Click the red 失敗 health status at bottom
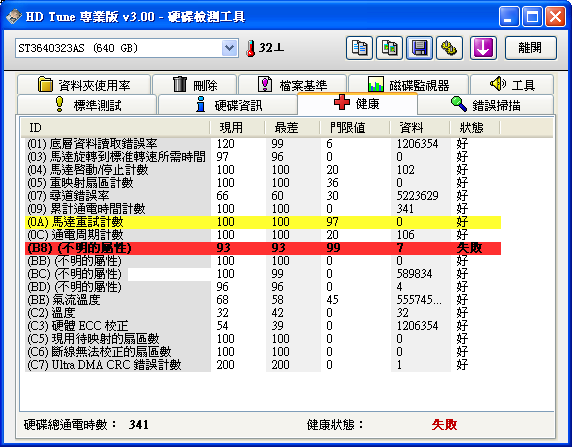Viewport: 572px width, 447px height. point(444,424)
